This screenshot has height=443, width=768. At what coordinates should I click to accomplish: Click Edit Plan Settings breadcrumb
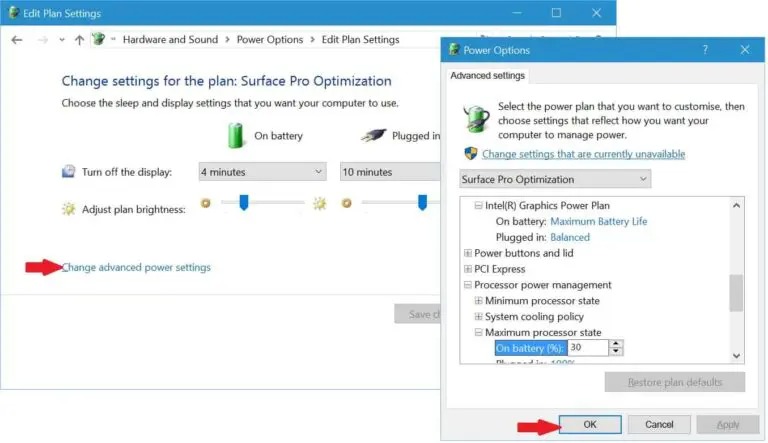click(360, 40)
